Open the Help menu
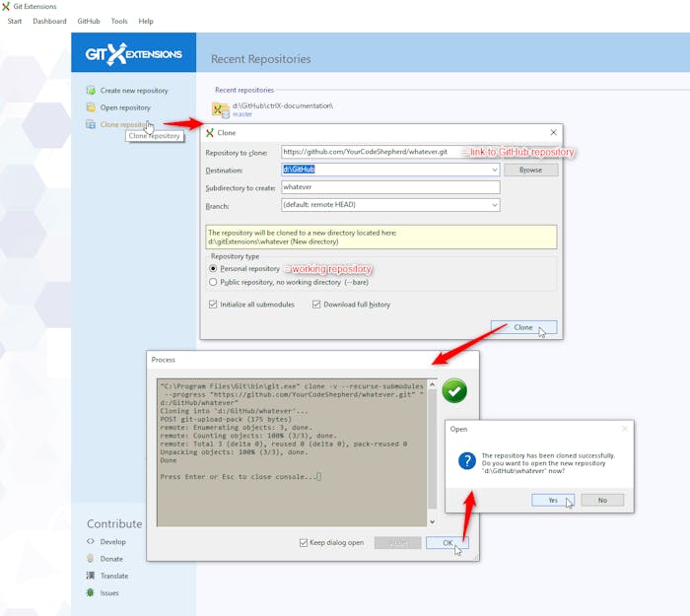Image resolution: width=690 pixels, height=616 pixels. pos(146,21)
